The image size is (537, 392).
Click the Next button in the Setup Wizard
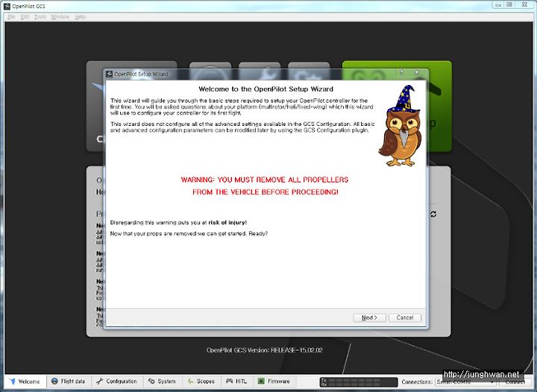click(x=369, y=317)
